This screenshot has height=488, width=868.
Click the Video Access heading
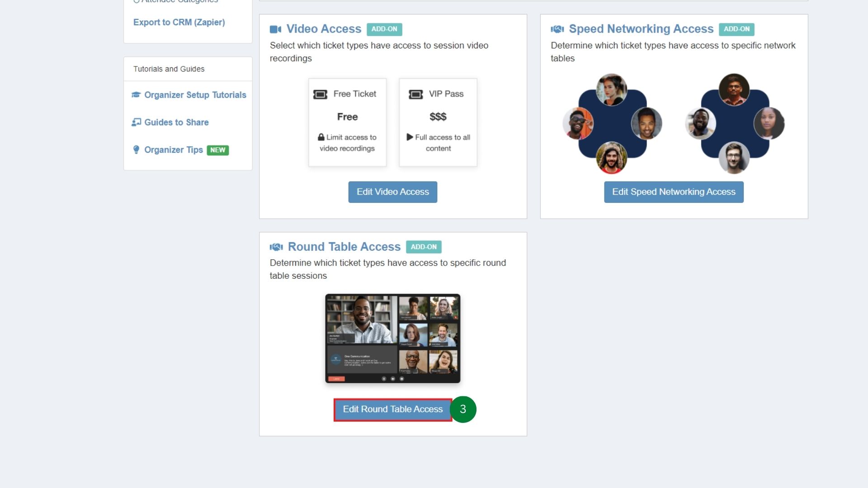(324, 29)
